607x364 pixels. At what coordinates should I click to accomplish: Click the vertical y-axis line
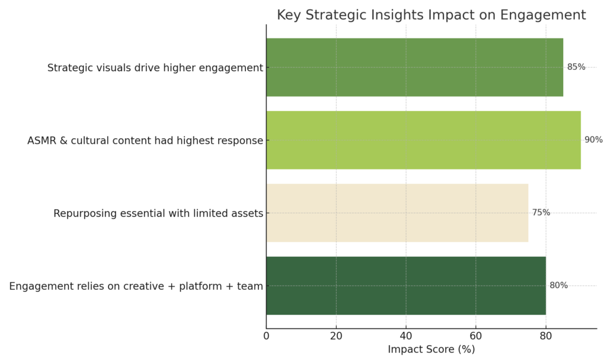(266, 177)
